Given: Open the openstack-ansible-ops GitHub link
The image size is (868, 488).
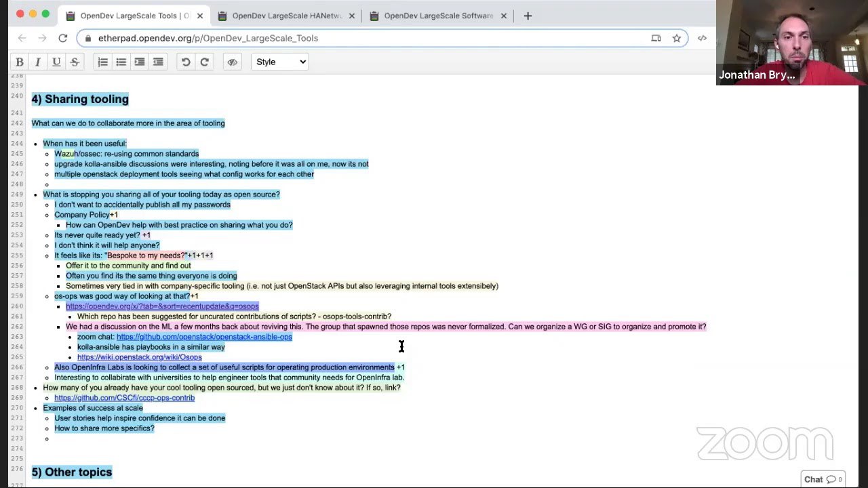Looking at the screenshot, I should pos(204,337).
